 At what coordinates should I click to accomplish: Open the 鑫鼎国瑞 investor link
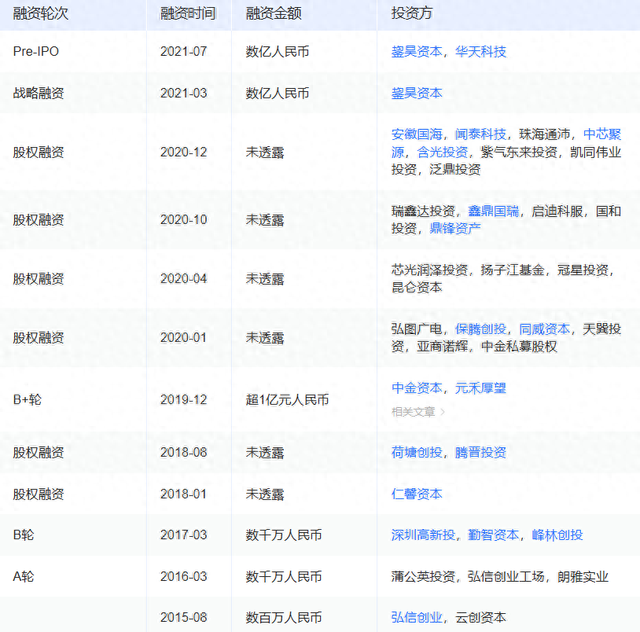[494, 211]
